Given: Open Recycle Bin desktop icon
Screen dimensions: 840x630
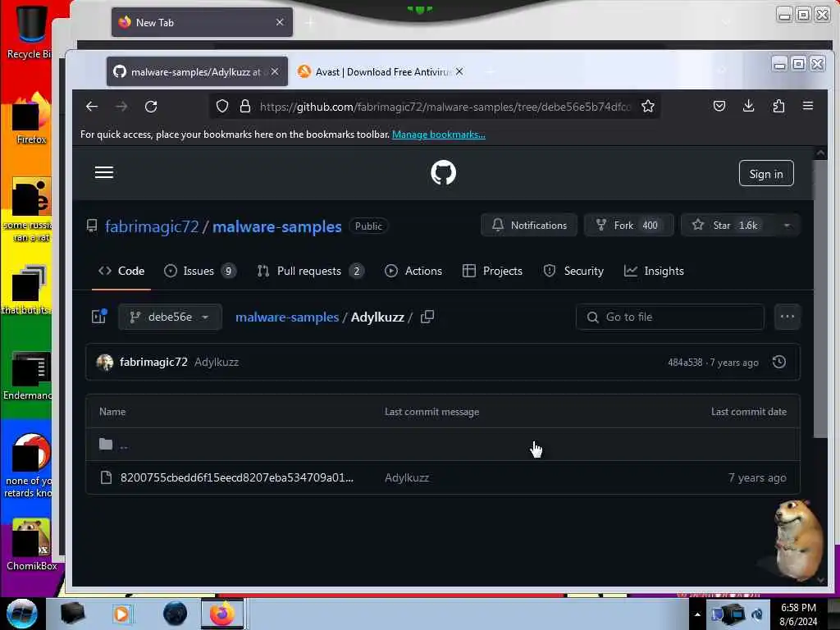Looking at the screenshot, I should tap(30, 30).
